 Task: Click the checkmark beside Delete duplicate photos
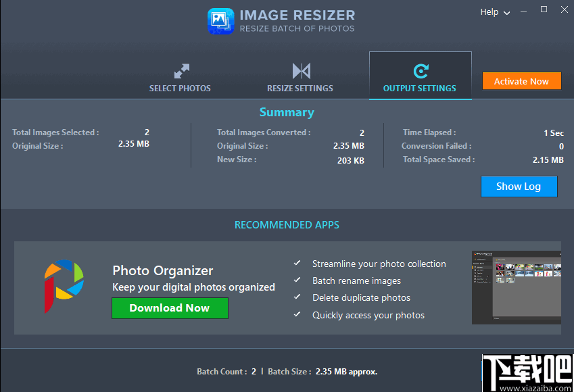click(297, 297)
